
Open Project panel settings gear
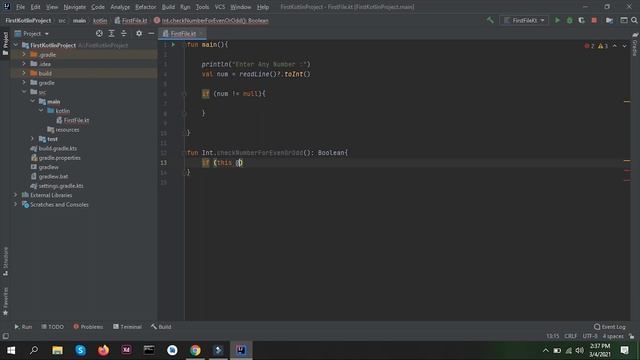139,33
